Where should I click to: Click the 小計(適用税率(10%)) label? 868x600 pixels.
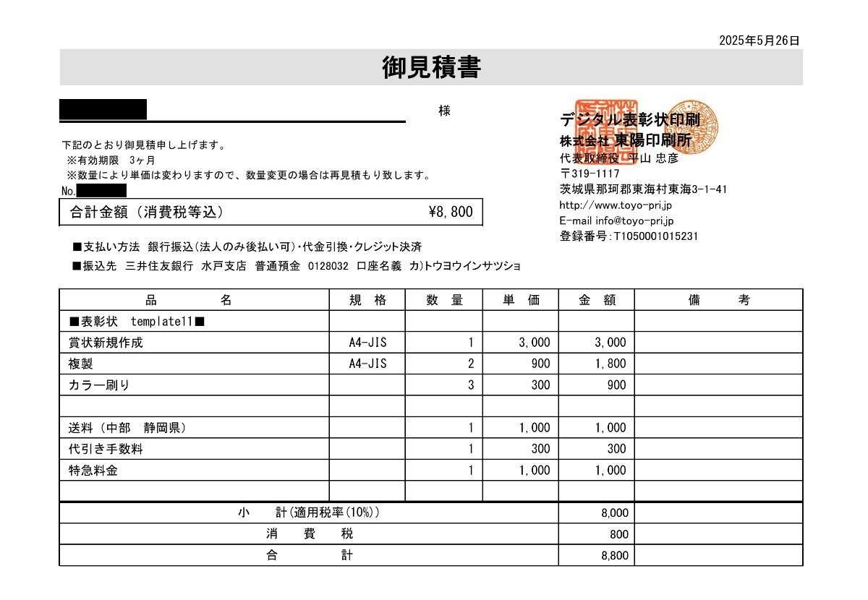(309, 513)
